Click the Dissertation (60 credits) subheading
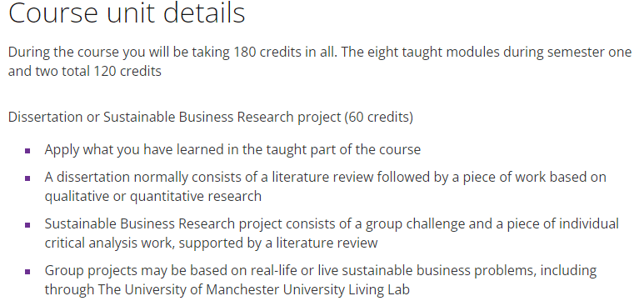This screenshot has height=306, width=644. click(x=211, y=118)
